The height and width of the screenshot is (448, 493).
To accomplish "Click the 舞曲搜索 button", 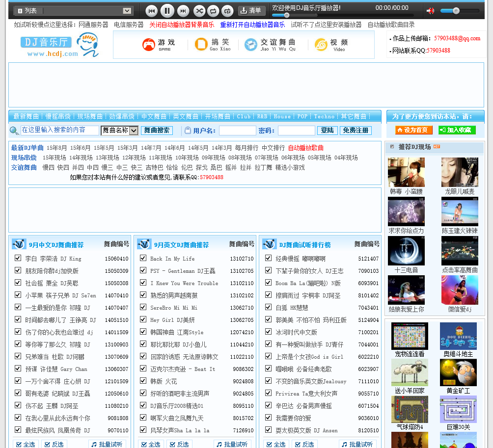I will coord(157,131).
